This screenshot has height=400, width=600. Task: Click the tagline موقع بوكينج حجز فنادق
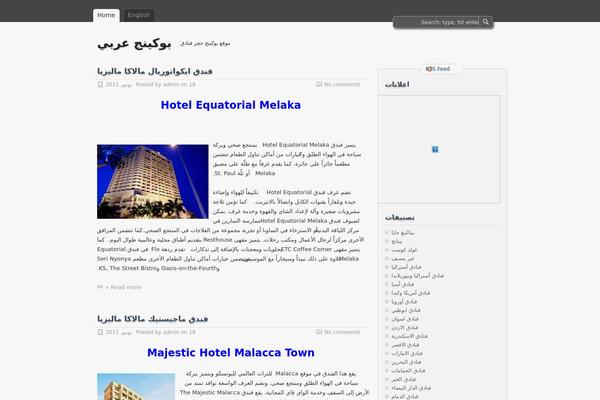pyautogui.click(x=205, y=43)
